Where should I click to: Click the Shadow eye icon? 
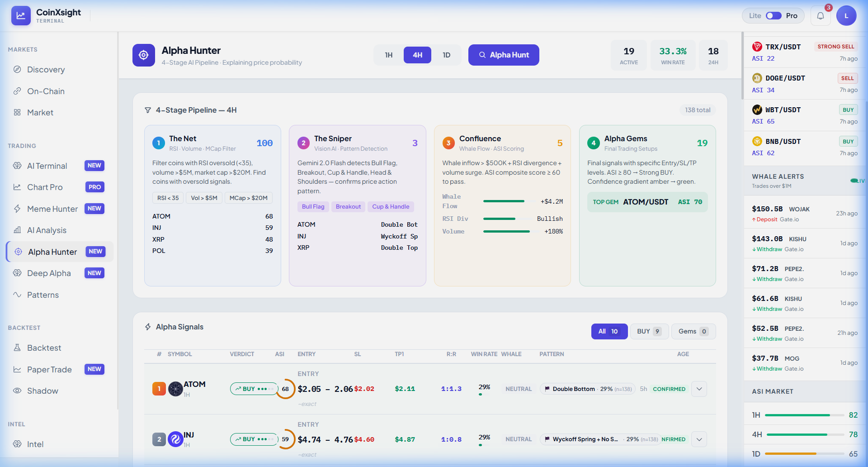(17, 391)
